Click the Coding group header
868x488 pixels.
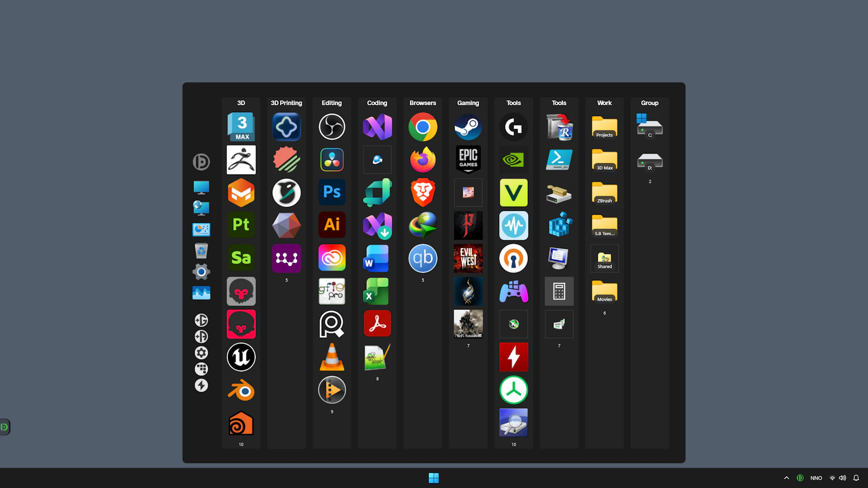click(378, 103)
